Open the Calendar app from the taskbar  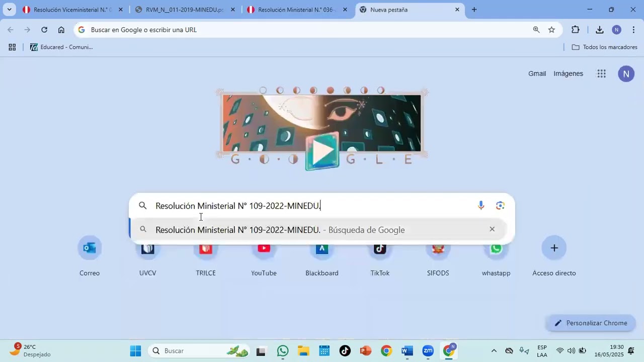click(324, 351)
